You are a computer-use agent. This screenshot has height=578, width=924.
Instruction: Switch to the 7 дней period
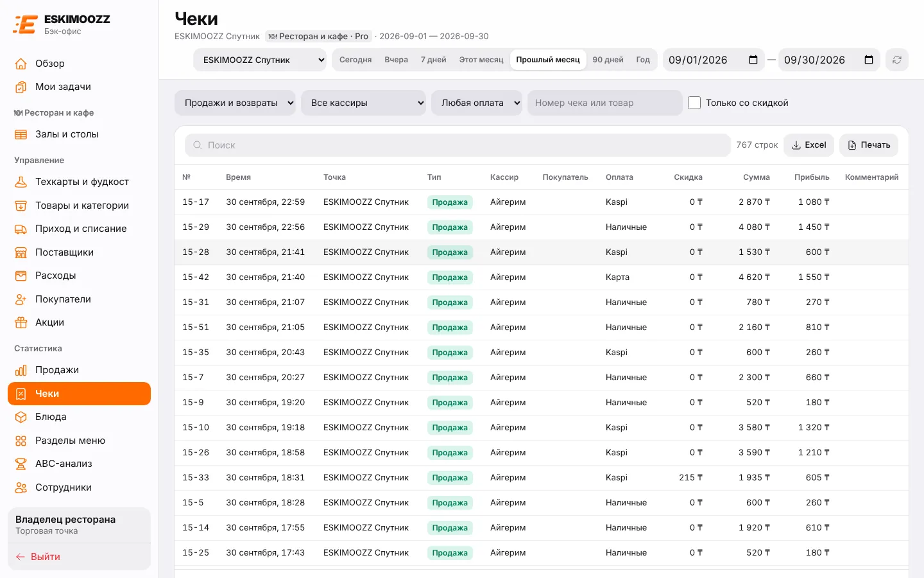[x=434, y=60]
